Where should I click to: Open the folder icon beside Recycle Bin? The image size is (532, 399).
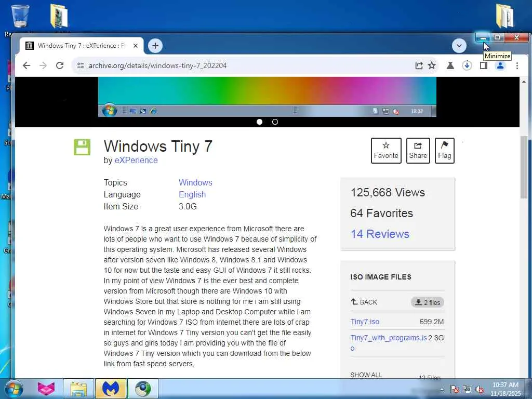[59, 16]
